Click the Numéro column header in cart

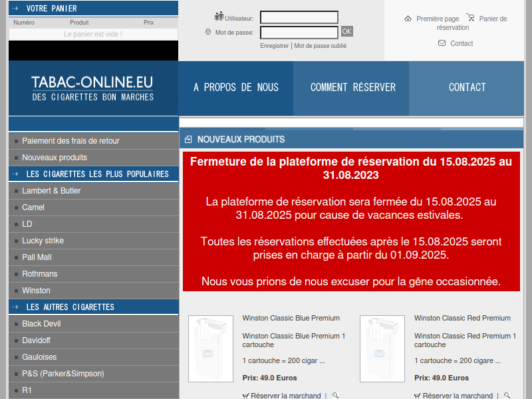tap(24, 23)
